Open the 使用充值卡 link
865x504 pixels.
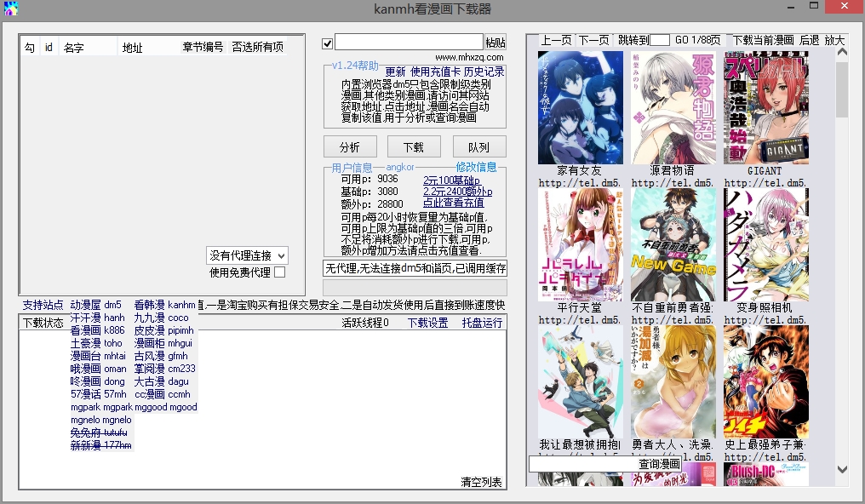coord(435,72)
